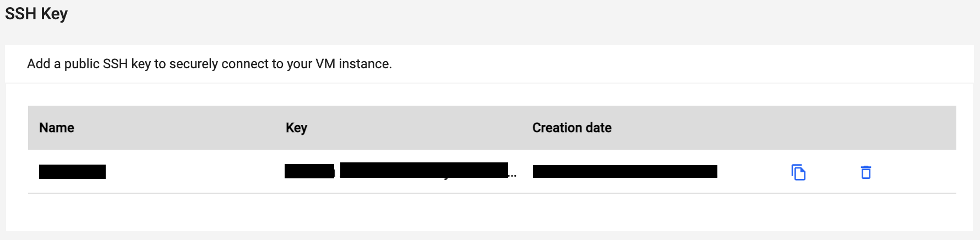The height and width of the screenshot is (240, 980).
Task: Copy the SSH key to clipboard
Action: [798, 172]
